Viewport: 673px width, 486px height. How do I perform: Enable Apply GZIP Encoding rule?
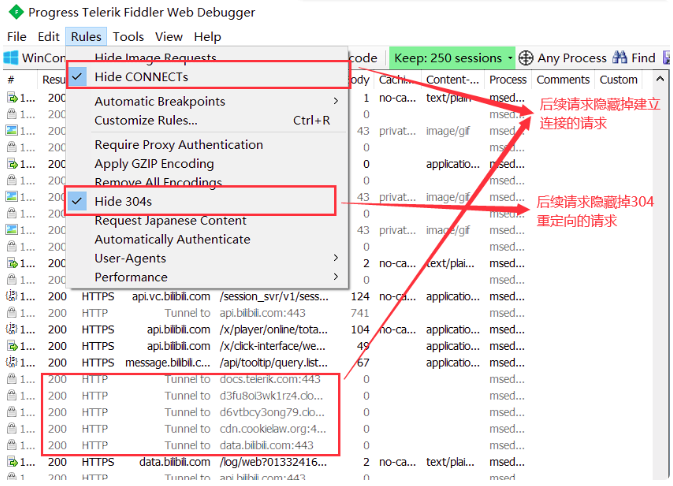coord(208,164)
